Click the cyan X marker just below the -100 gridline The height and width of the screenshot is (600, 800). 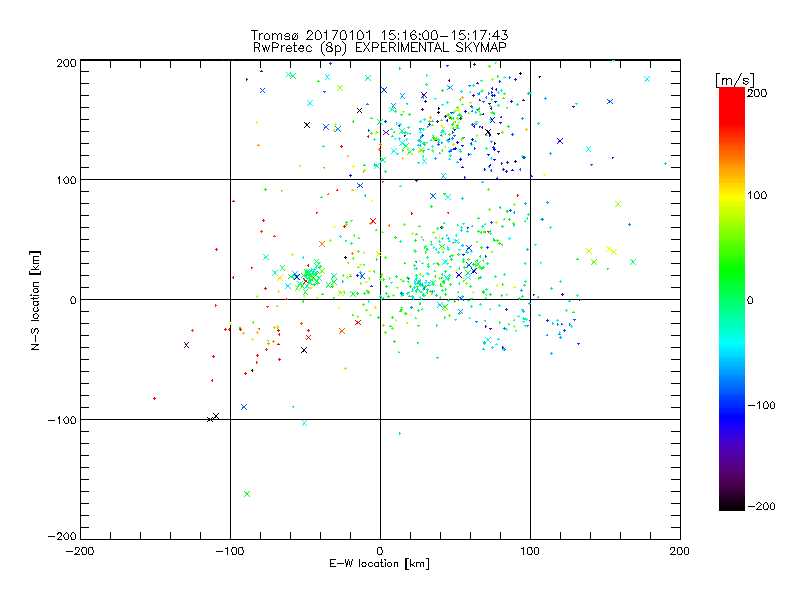(305, 423)
